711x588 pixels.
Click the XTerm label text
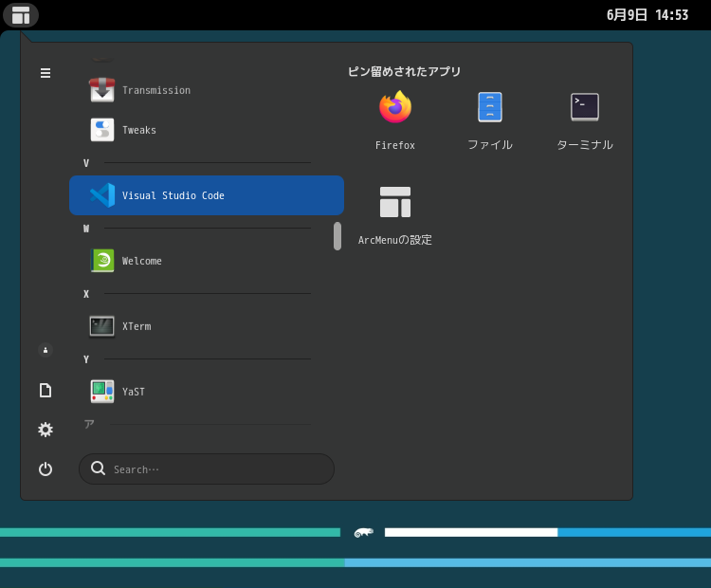click(x=137, y=326)
